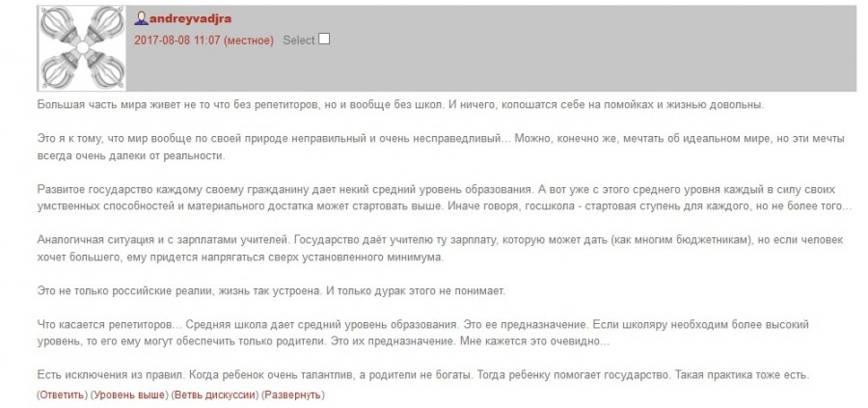The height and width of the screenshot is (408, 868).
Task: Visit the andreyvadjra username link
Action: pyautogui.click(x=190, y=19)
